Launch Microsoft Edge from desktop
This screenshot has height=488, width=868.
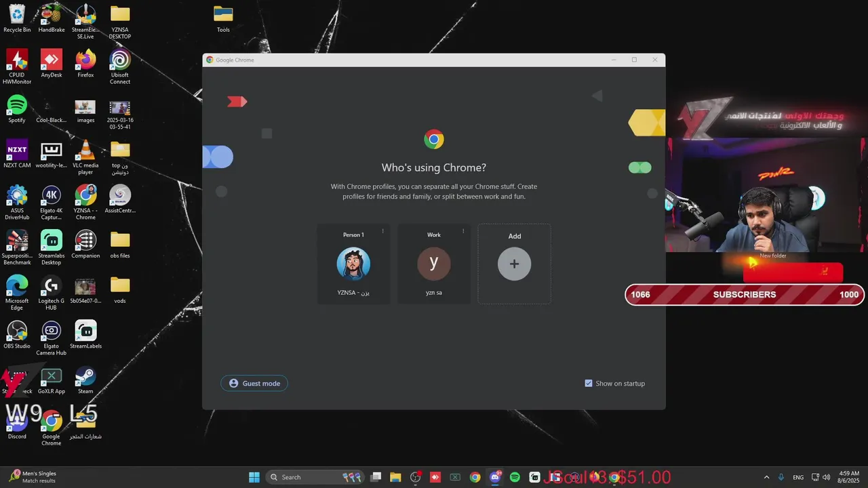[x=17, y=293]
